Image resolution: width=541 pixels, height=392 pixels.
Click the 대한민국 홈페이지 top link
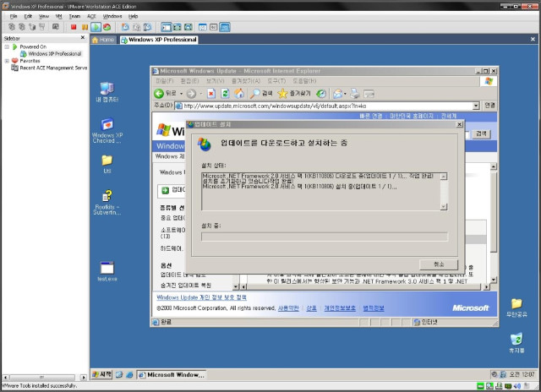pos(412,116)
